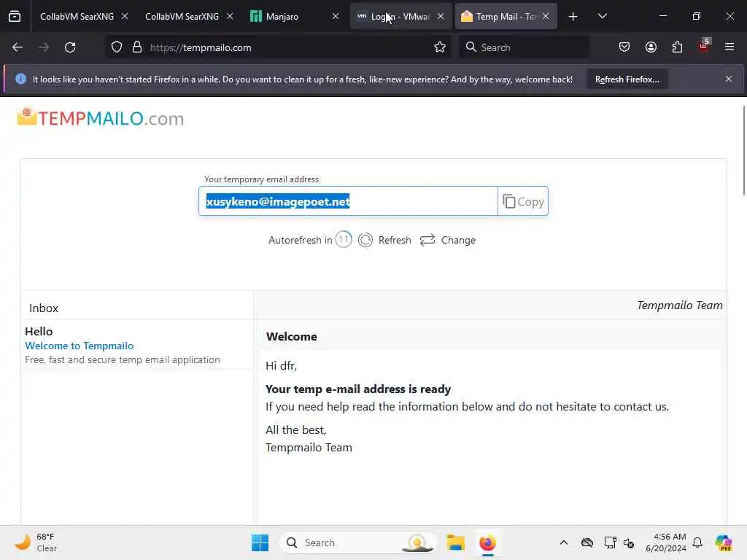
Task: Dismiss the Firefox refresh notification bar
Action: [729, 79]
